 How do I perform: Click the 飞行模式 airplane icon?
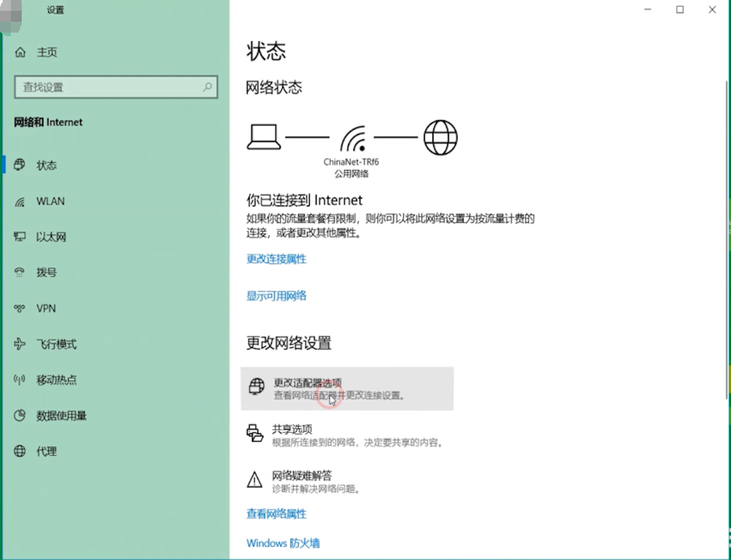pyautogui.click(x=20, y=344)
